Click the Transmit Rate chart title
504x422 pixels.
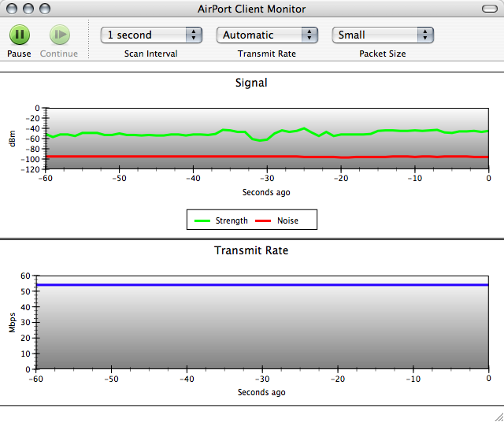[251, 250]
